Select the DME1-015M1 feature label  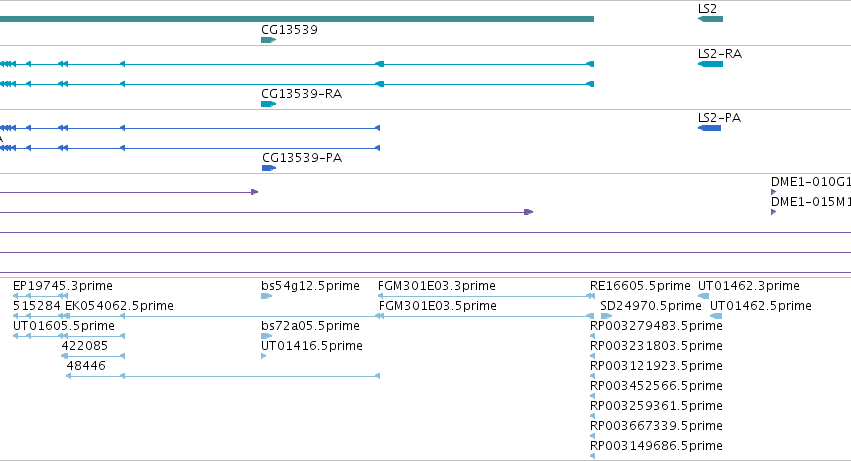811,202
